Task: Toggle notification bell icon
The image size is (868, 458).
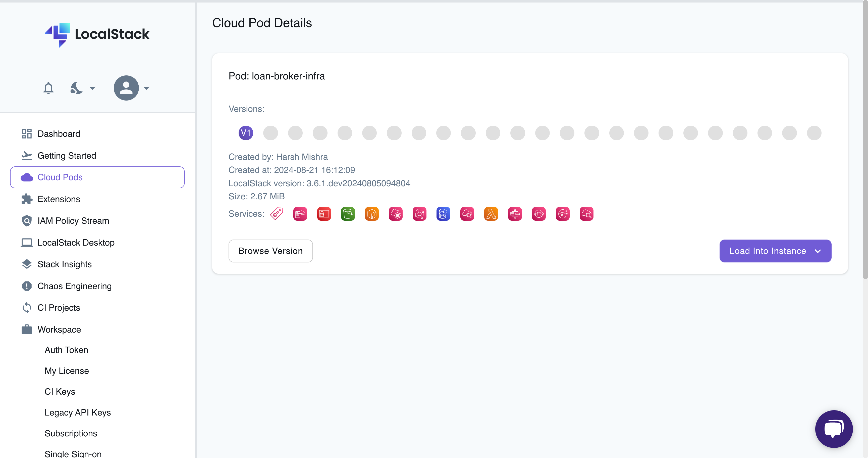Action: 48,88
